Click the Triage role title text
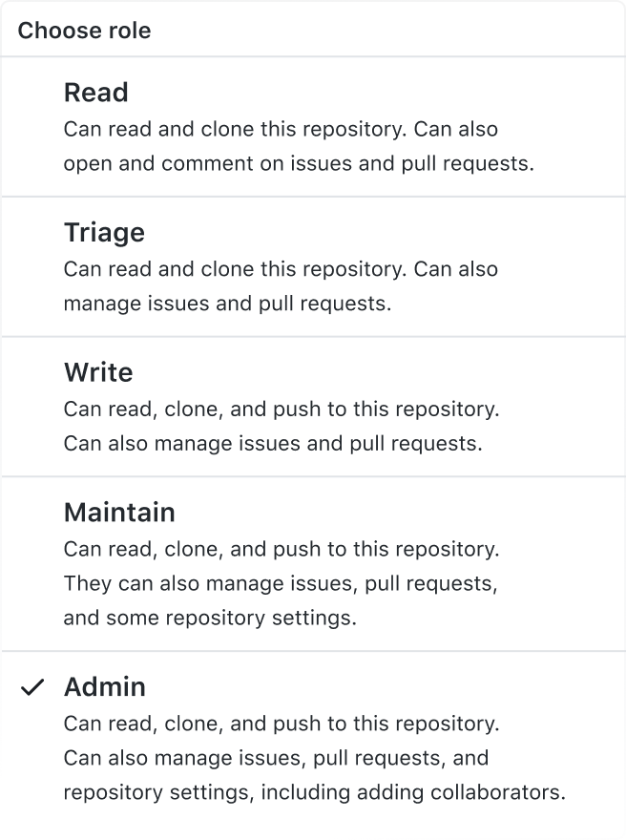 tap(103, 232)
